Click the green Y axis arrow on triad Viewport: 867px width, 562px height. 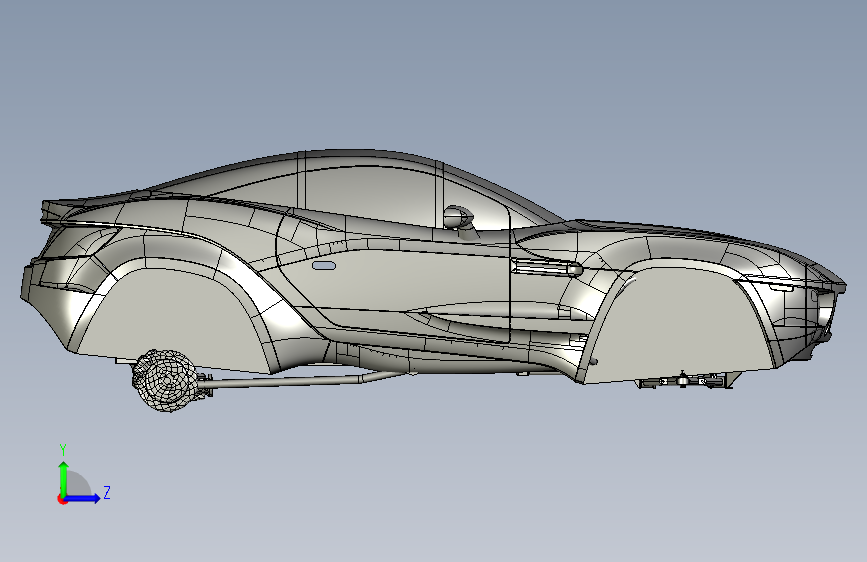coord(64,478)
